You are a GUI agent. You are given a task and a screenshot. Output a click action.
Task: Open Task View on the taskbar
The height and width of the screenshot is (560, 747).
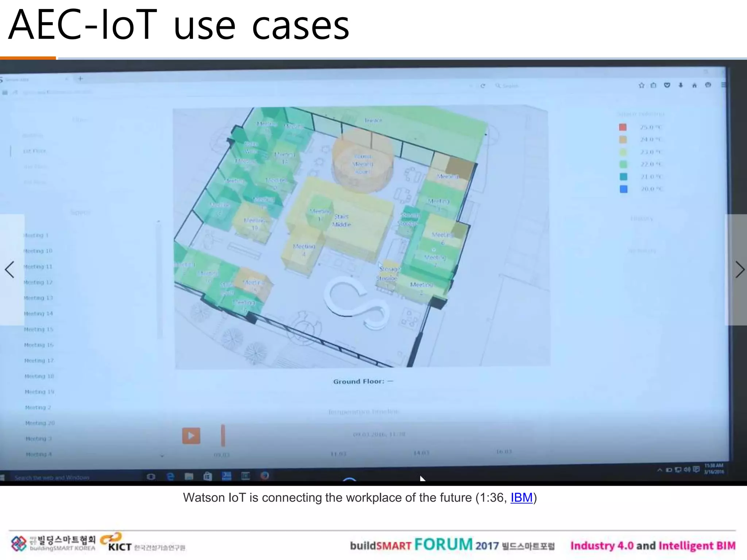151,477
